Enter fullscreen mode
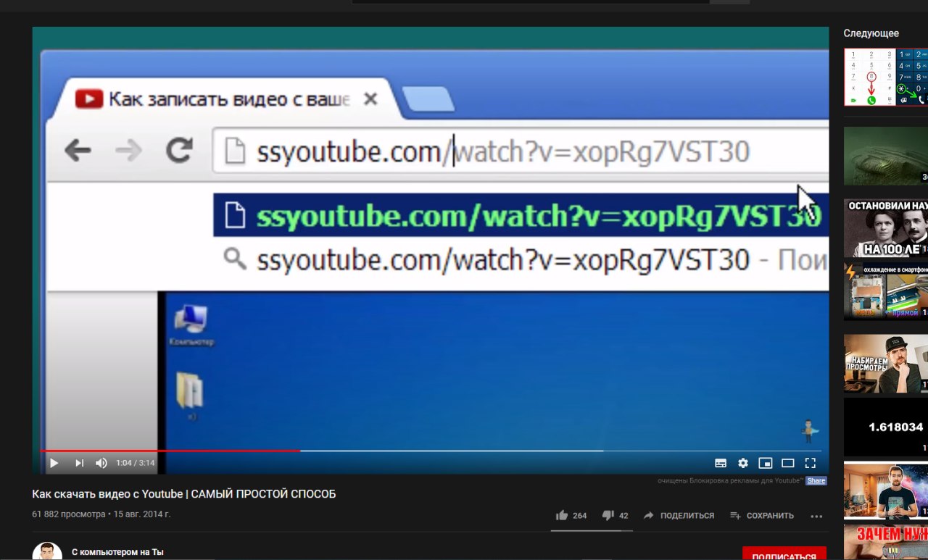 pyautogui.click(x=811, y=463)
